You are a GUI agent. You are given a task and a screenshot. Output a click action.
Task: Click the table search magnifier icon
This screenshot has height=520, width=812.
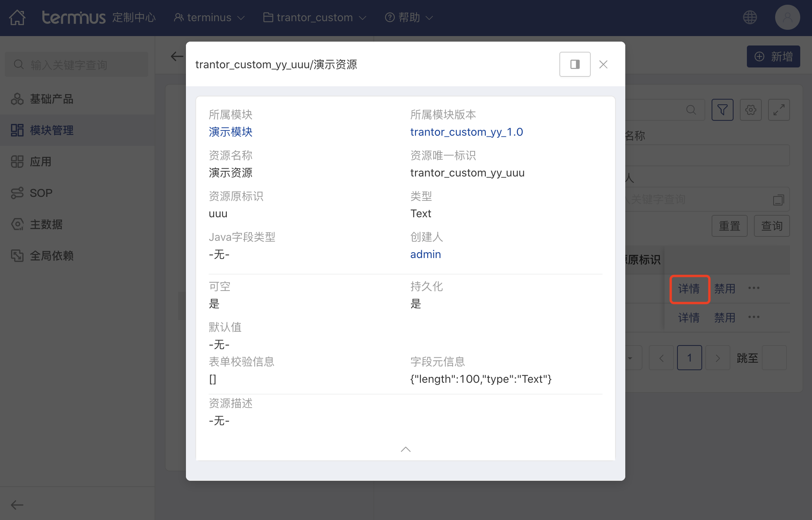click(x=691, y=110)
